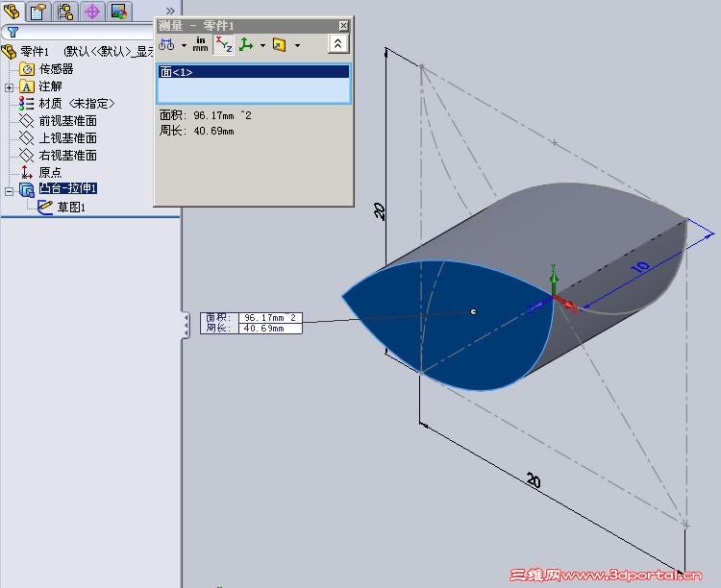The image size is (721, 588).
Task: Click the 周长 callout in the viewport
Action: (x=252, y=329)
